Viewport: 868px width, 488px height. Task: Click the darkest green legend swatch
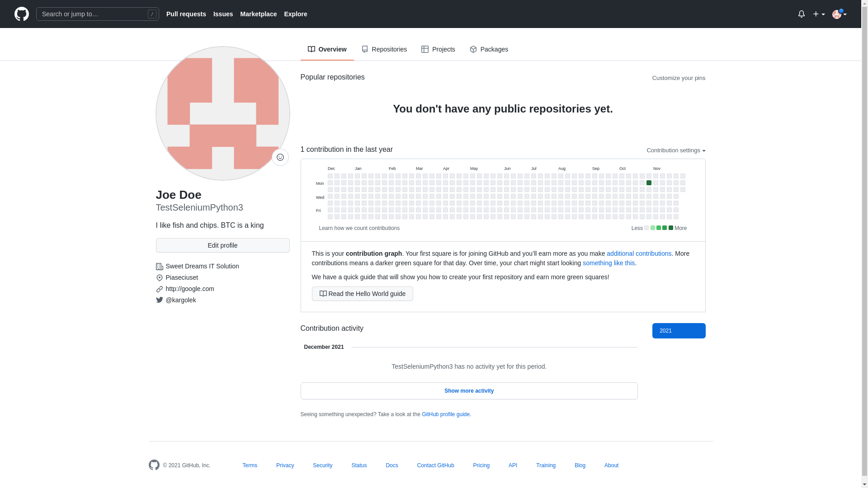coord(671,228)
